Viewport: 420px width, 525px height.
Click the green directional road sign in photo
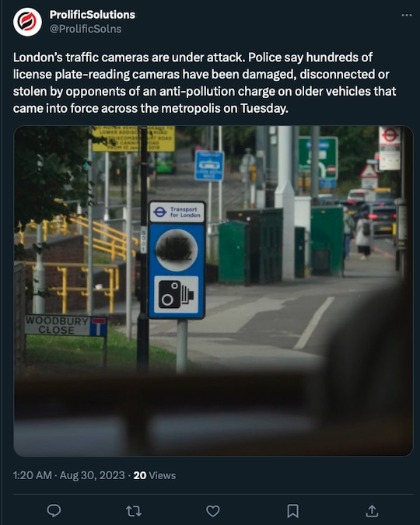point(318,159)
